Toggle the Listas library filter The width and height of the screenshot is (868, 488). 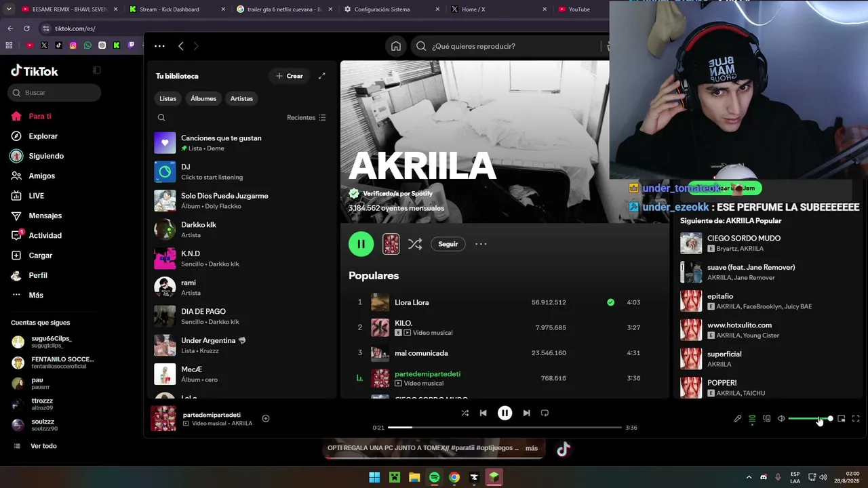pos(167,98)
